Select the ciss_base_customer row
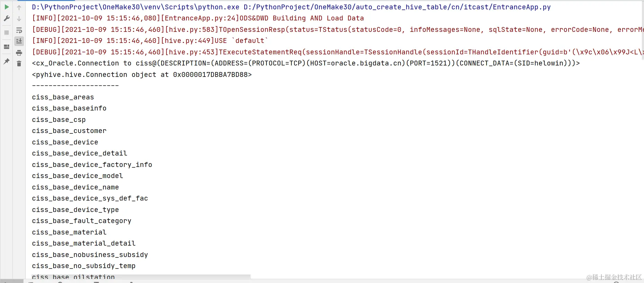Screen dimensions: 644x283 pyautogui.click(x=69, y=131)
